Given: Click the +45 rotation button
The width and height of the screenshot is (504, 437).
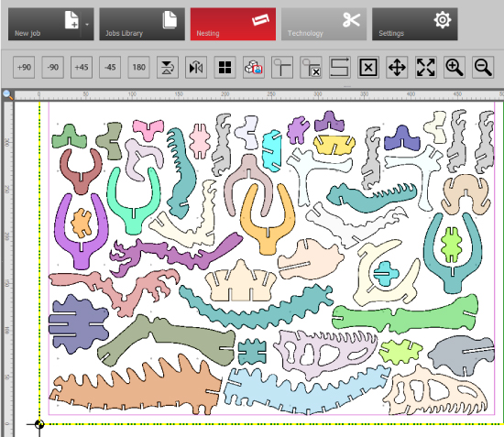Looking at the screenshot, I should tap(82, 67).
